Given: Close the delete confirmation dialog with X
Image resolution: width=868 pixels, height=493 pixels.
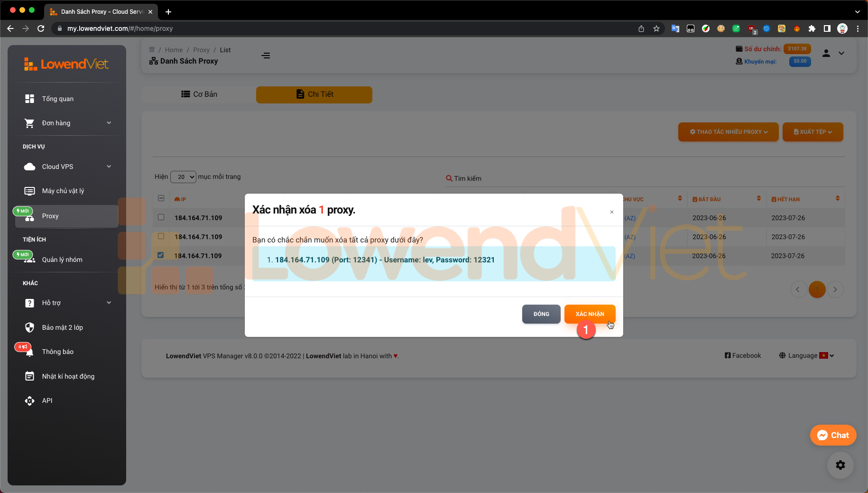Looking at the screenshot, I should (611, 212).
